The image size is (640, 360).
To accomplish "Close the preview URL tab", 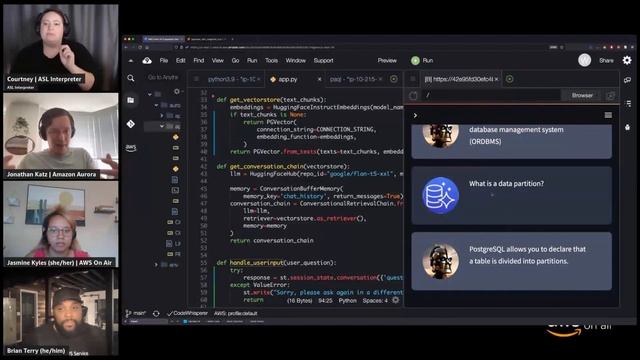I will point(496,79).
